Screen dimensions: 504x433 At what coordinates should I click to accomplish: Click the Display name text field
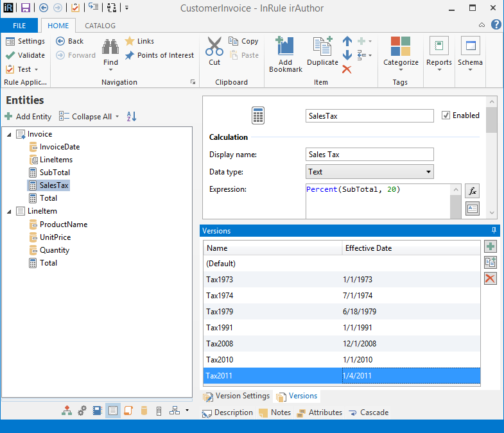coord(370,155)
